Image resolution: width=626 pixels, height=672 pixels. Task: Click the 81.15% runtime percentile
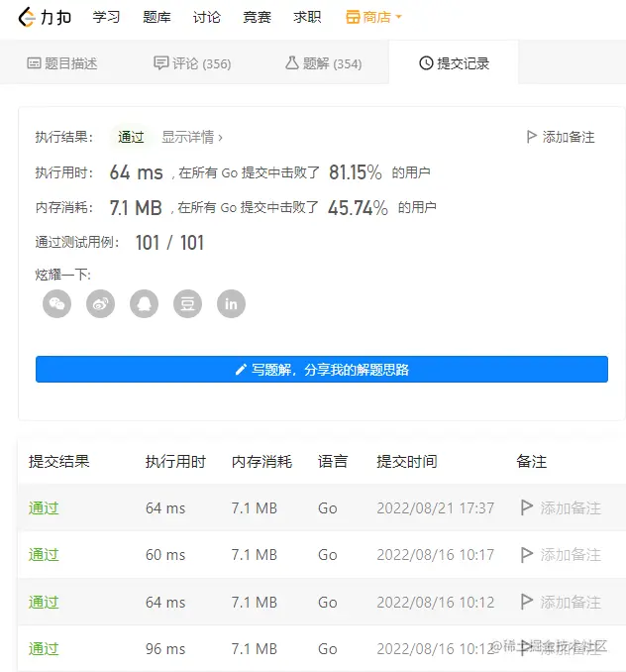pos(355,172)
